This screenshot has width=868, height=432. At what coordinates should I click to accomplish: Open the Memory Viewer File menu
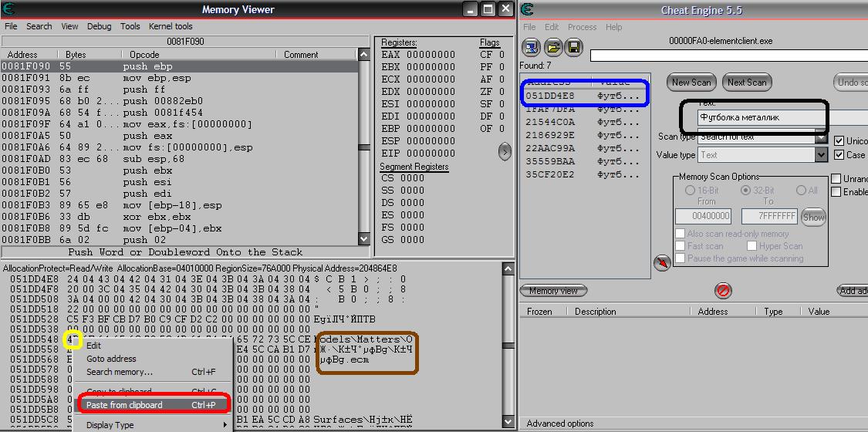point(11,26)
